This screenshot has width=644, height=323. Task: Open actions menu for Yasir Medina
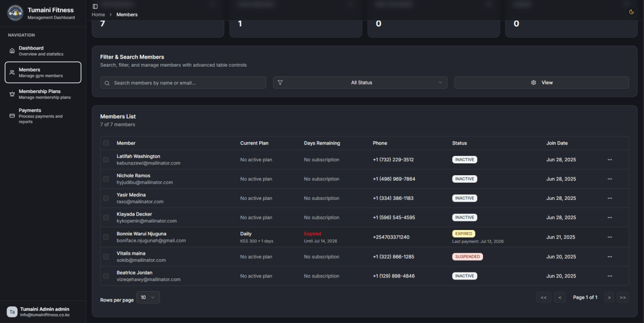pos(610,198)
